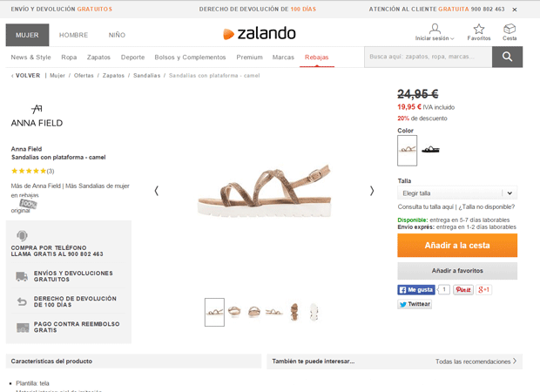Open the Rebajas menu item
Image resolution: width=540 pixels, height=392 pixels.
pos(316,57)
